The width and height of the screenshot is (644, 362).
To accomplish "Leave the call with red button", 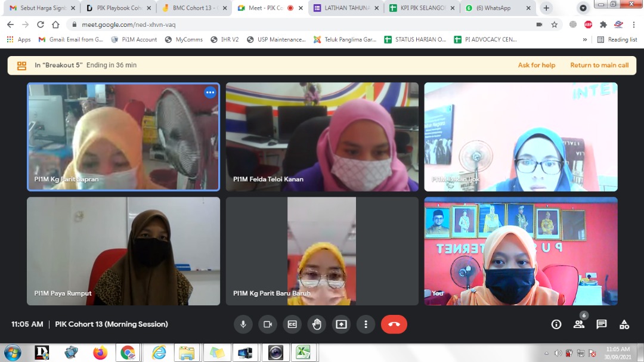I will tap(394, 324).
